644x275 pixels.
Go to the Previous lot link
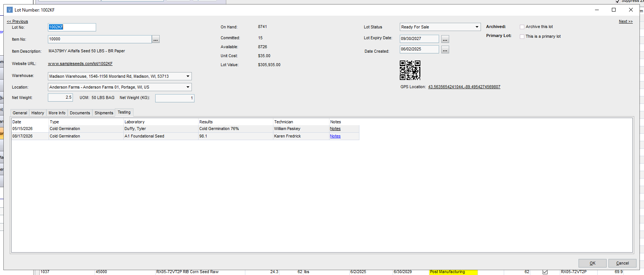click(x=18, y=21)
